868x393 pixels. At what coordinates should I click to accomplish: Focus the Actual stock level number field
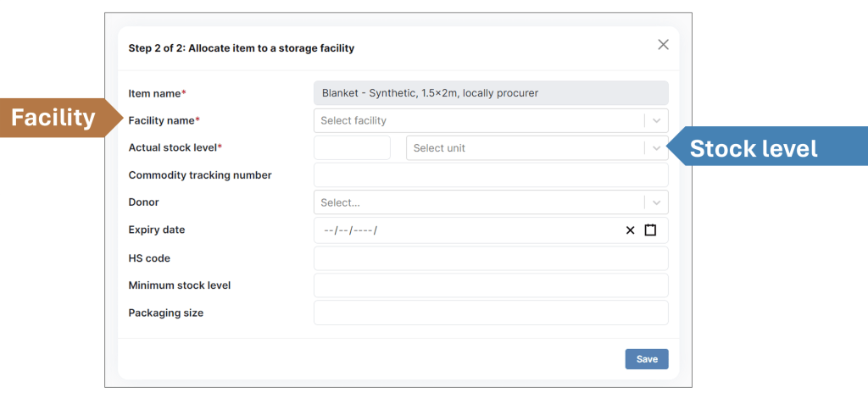[352, 148]
